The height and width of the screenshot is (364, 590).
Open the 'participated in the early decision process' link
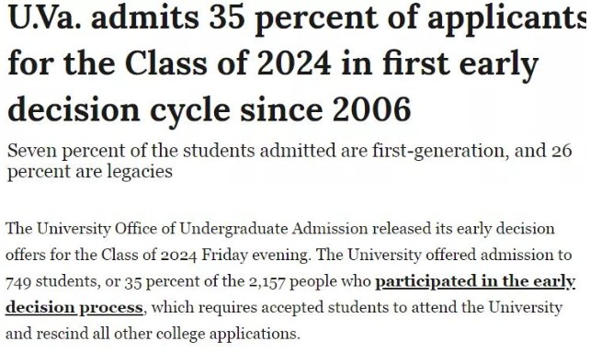(475, 281)
